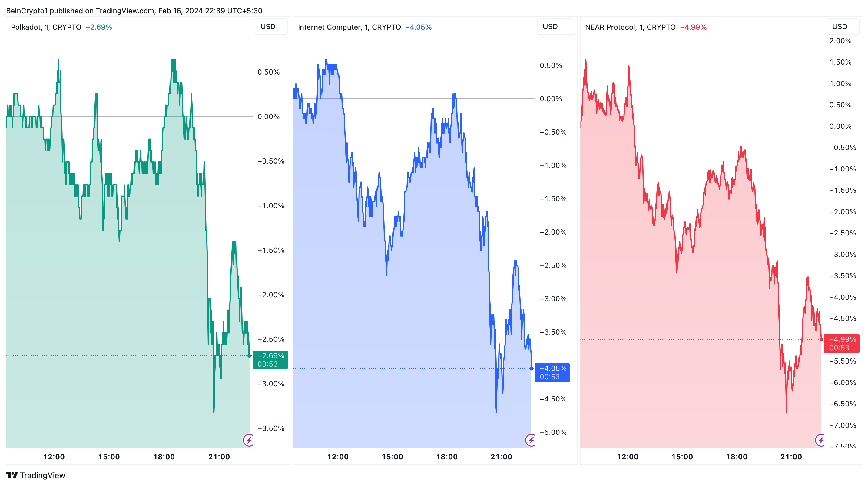Viewport: 868px width, 486px height.
Task: Click the lightning icon in the Internet Computer chart
Action: tap(531, 440)
